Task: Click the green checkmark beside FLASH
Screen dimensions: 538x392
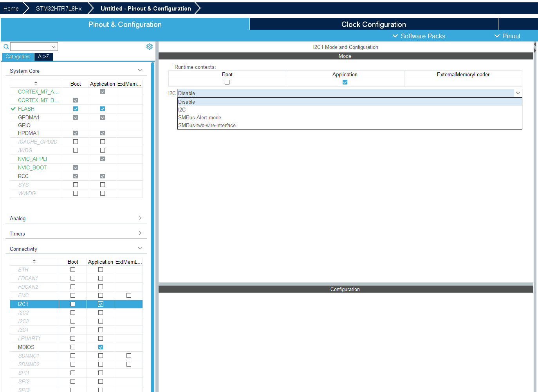Action: click(13, 109)
